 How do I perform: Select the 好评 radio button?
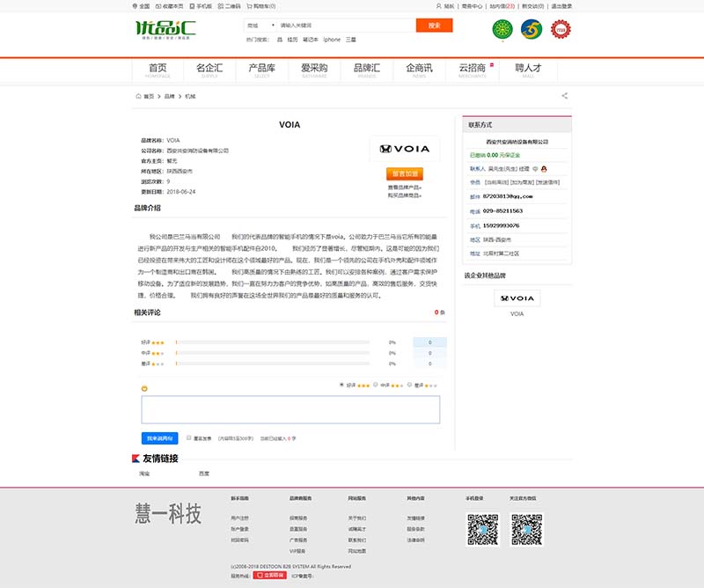tap(341, 385)
